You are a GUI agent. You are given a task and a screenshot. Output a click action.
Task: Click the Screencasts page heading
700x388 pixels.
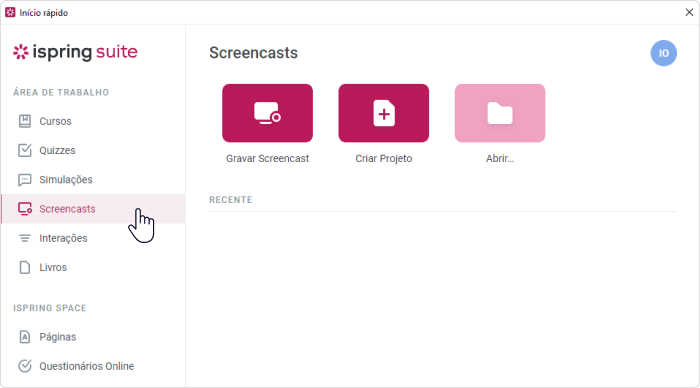click(254, 53)
